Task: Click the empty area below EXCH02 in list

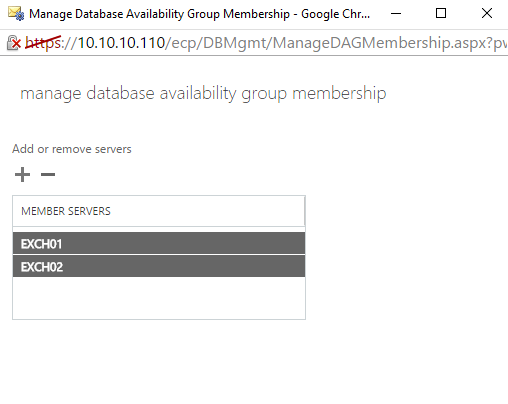Action: click(159, 298)
